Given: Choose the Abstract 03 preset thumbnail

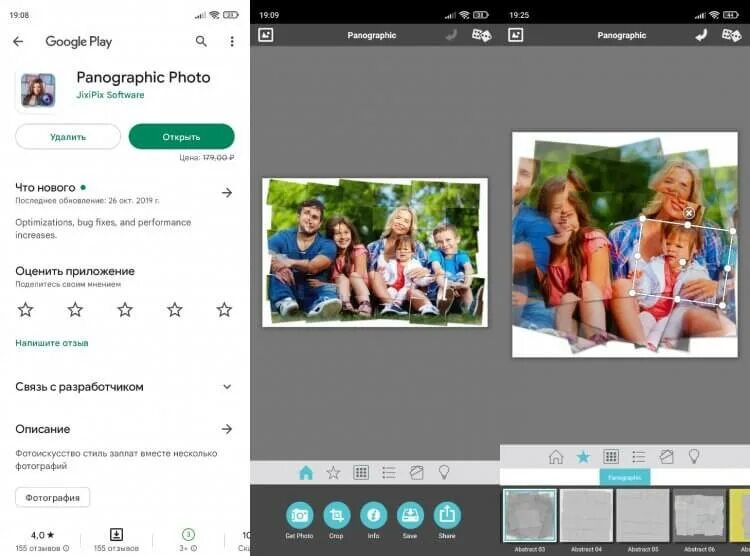Looking at the screenshot, I should (x=529, y=515).
